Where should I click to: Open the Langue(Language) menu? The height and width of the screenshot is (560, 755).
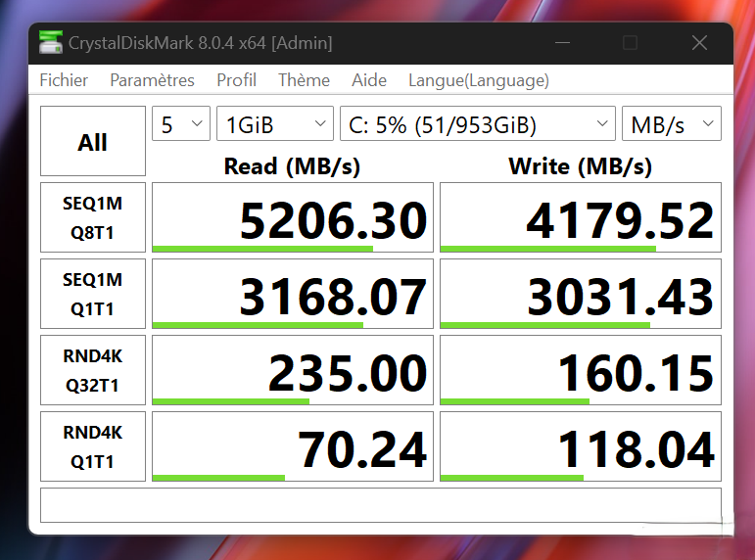tap(478, 80)
